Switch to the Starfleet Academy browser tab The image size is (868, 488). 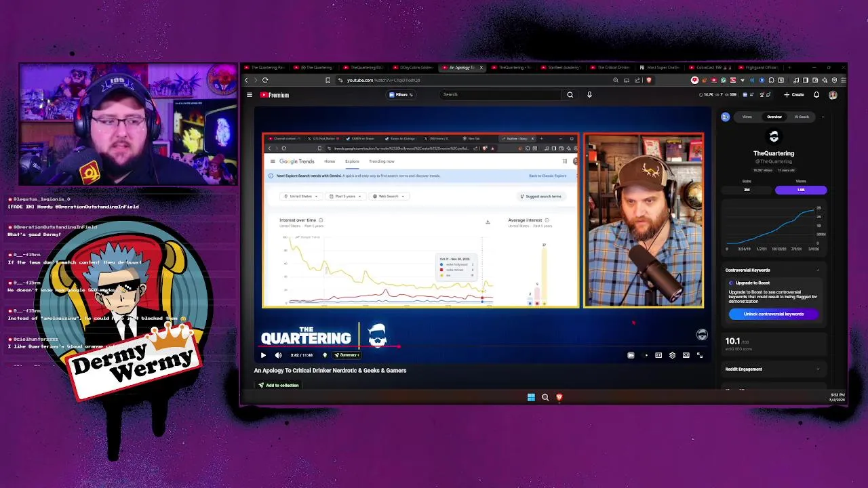click(x=560, y=68)
